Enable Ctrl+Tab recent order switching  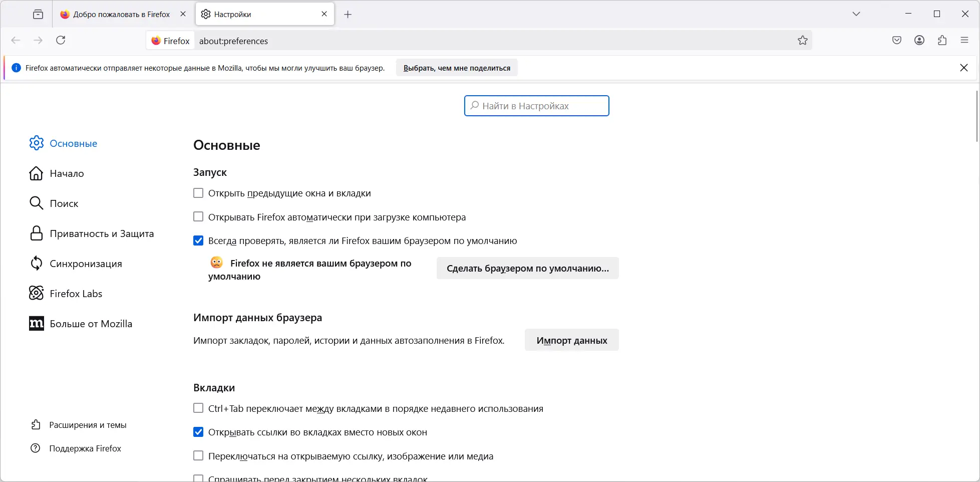click(x=198, y=408)
